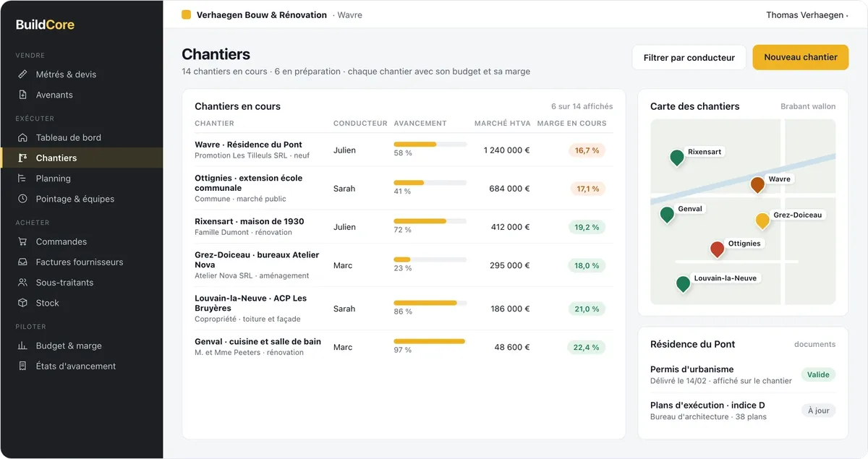
Task: Go to Sous-traitants
Action: 82,283
